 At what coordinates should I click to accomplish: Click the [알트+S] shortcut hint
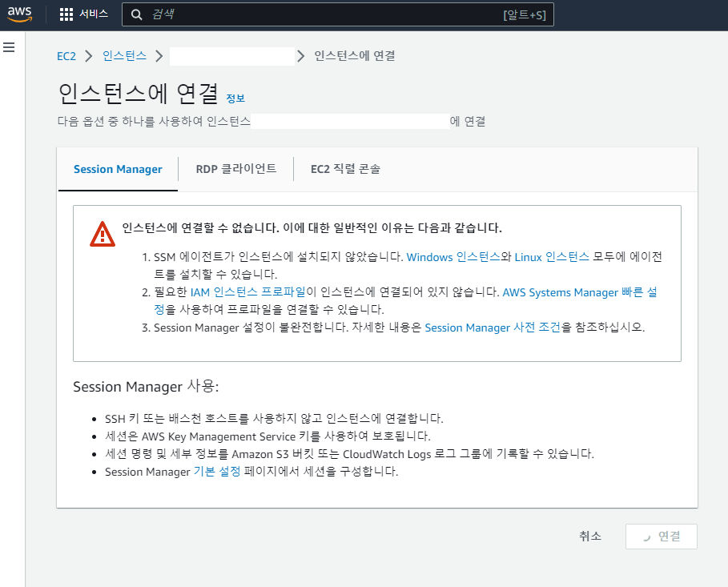point(525,15)
